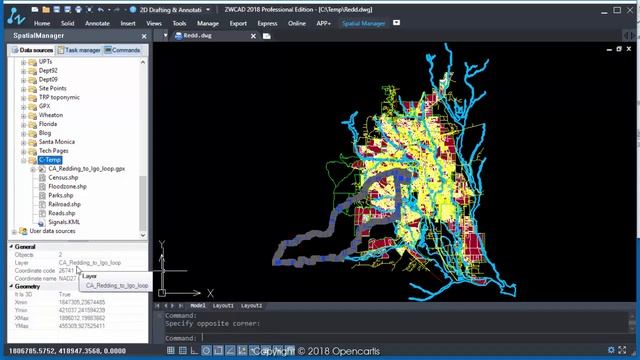Viewport: 640px width, 360px height.
Task: Switch to the Task manager tab
Action: click(79, 50)
